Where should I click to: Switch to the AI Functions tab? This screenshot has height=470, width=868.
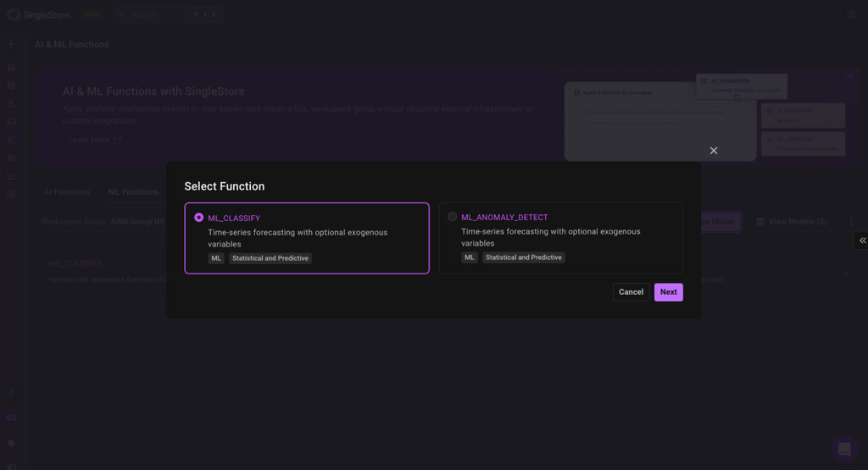click(x=67, y=192)
